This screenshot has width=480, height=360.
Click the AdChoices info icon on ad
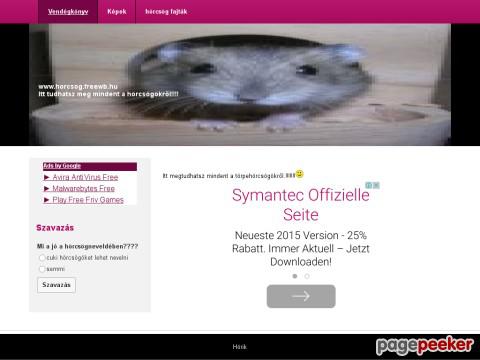tap(369, 185)
